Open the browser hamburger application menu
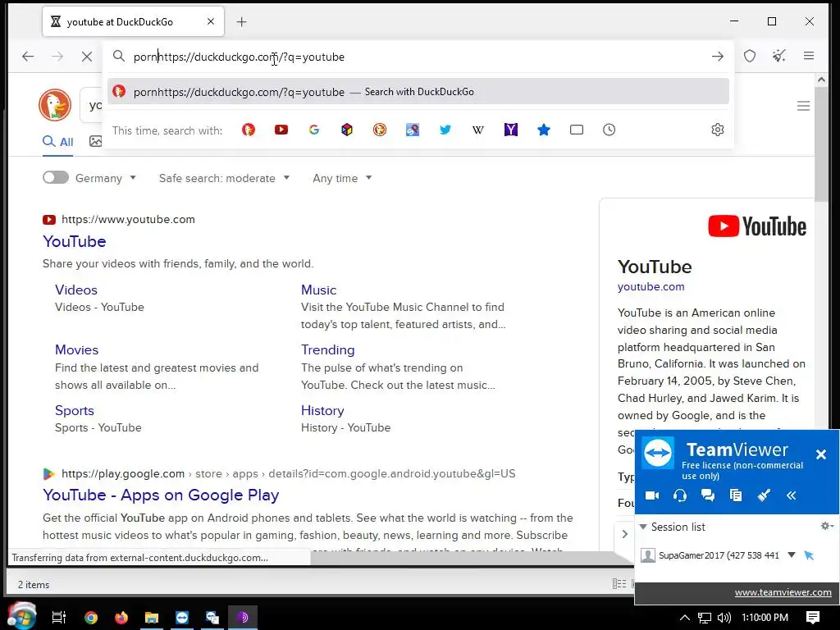 click(x=809, y=56)
